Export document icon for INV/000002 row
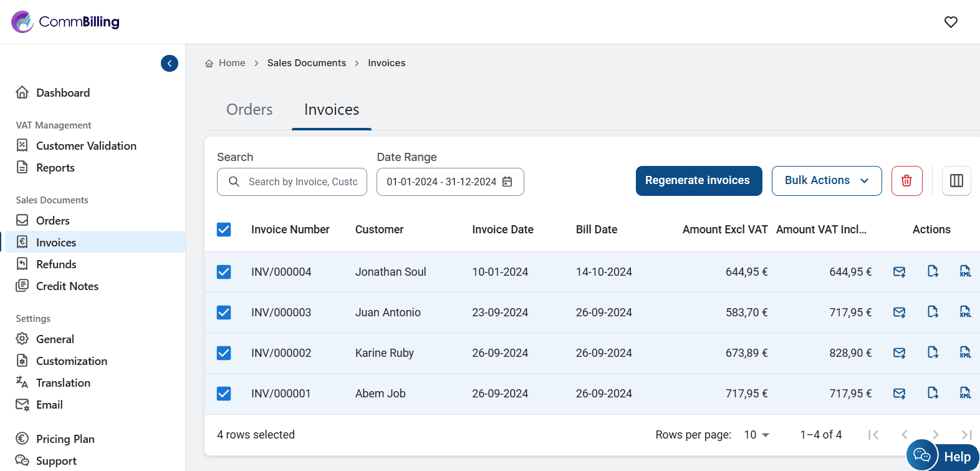980x471 pixels. click(x=933, y=352)
